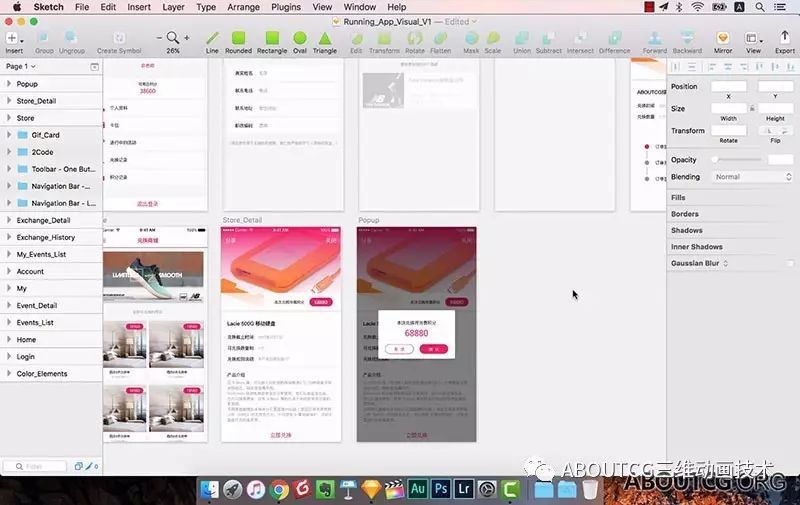The width and height of the screenshot is (800, 505).
Task: Open the Blending mode dropdown
Action: [752, 176]
